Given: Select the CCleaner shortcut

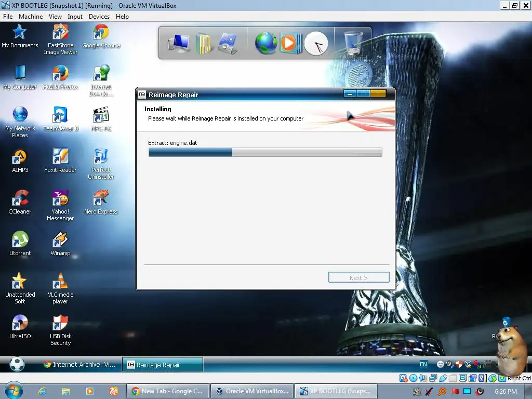Looking at the screenshot, I should click(x=20, y=202).
